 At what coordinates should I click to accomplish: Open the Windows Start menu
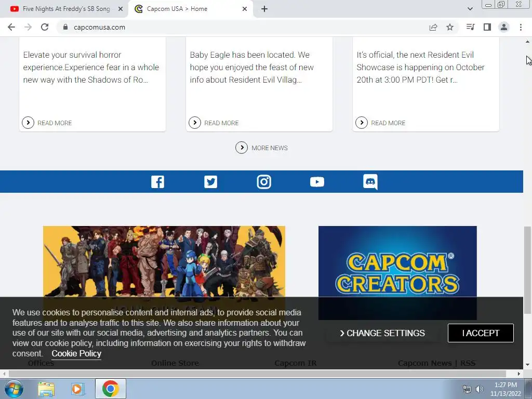coord(14,389)
